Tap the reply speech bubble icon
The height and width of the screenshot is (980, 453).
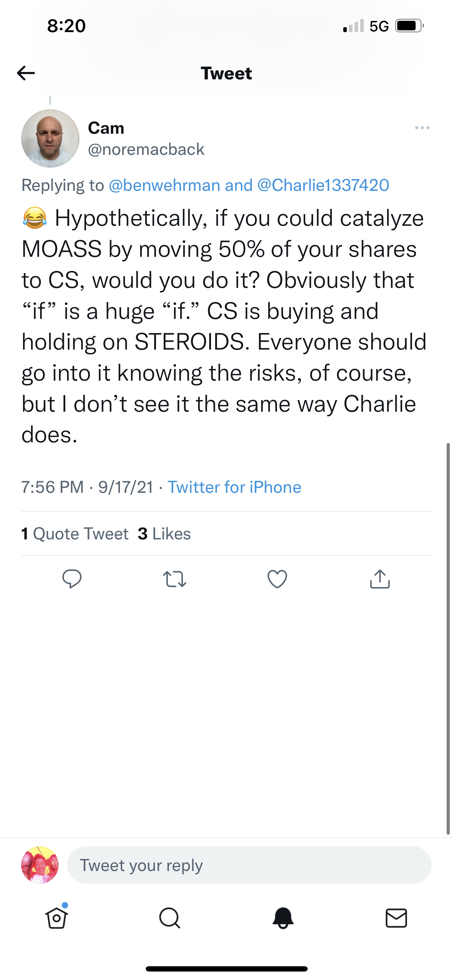(72, 579)
